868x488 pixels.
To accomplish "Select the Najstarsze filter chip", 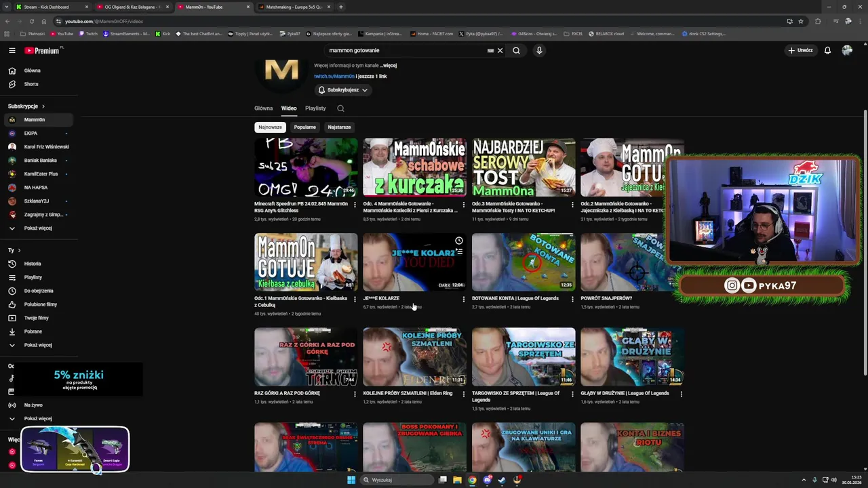I will [339, 127].
